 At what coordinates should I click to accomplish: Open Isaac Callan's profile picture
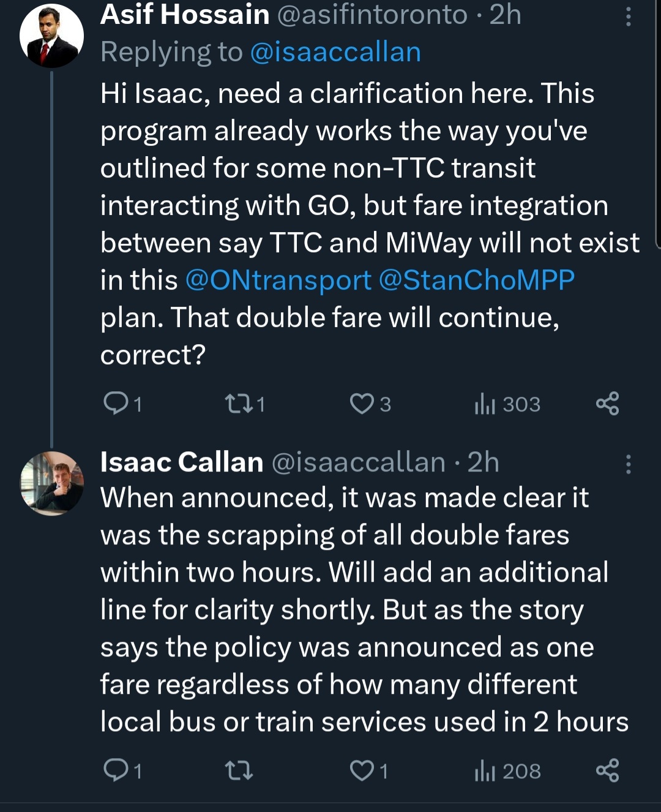click(52, 483)
